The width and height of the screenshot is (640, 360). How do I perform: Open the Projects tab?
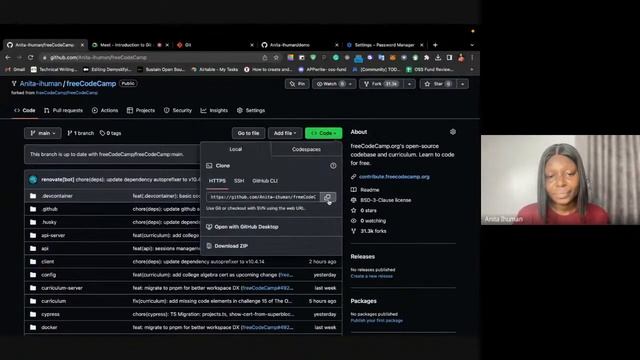[x=141, y=111]
